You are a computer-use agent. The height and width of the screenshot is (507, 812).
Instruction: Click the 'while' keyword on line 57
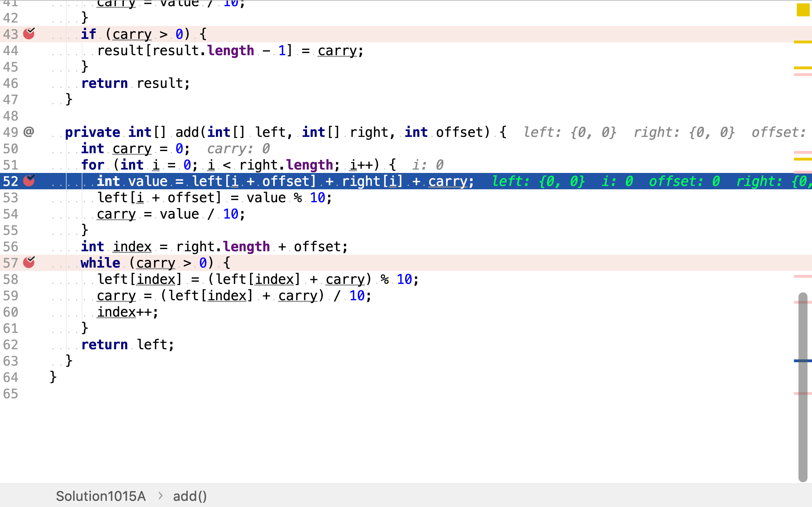[x=100, y=263]
